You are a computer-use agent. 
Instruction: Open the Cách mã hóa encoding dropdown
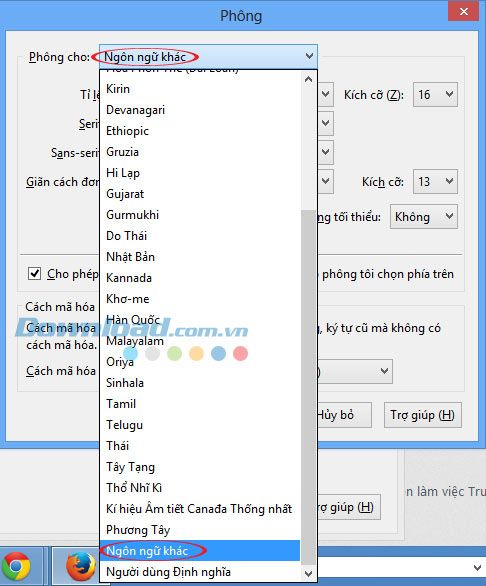click(355, 371)
